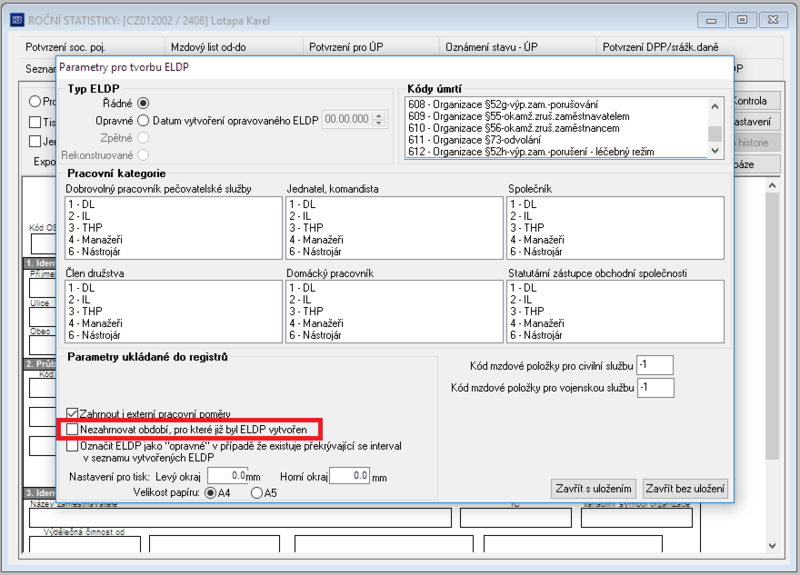Click the date stepper up arrow for opravované ELDP
This screenshot has height=575, width=800.
pos(379,116)
